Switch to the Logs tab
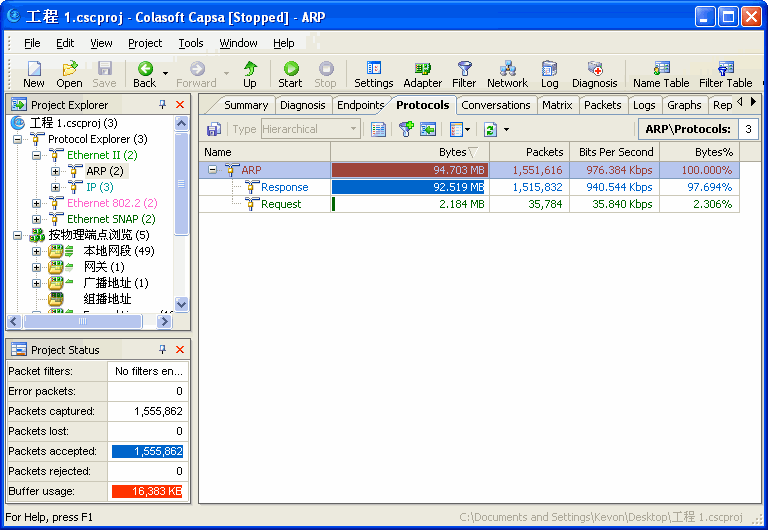Screen dimensions: 768x530 (644, 105)
